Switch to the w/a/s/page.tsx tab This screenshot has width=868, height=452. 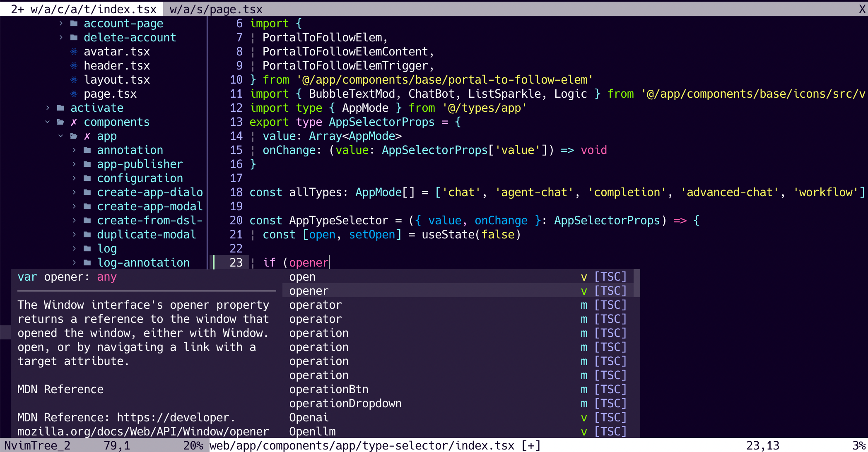coord(216,9)
